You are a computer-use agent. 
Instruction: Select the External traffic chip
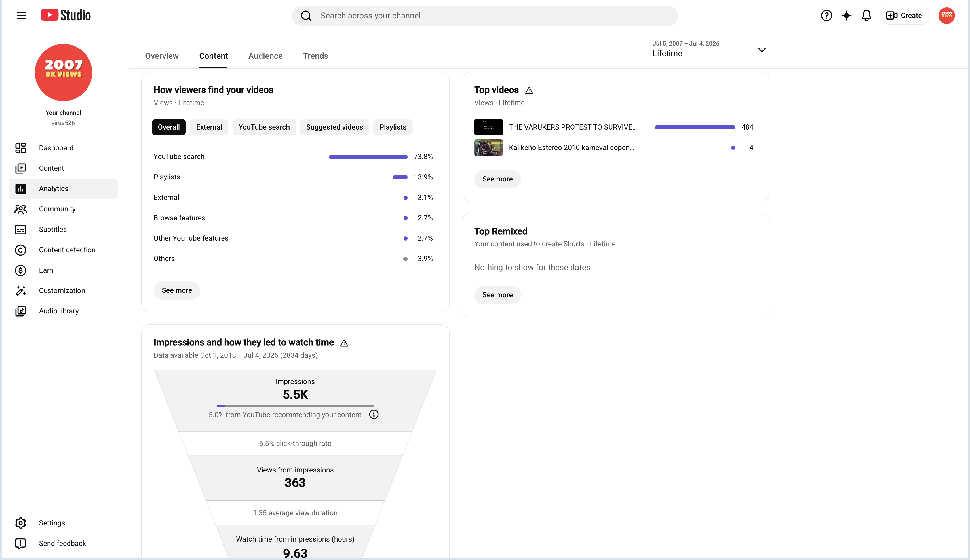point(209,127)
